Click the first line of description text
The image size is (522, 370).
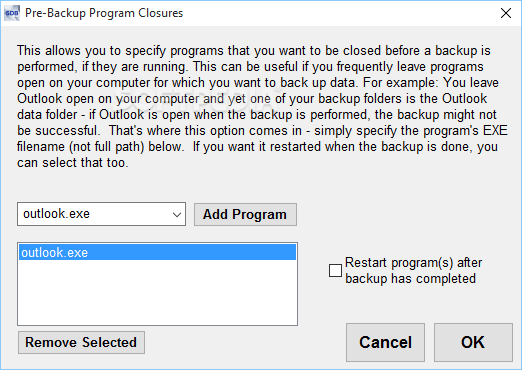254,51
